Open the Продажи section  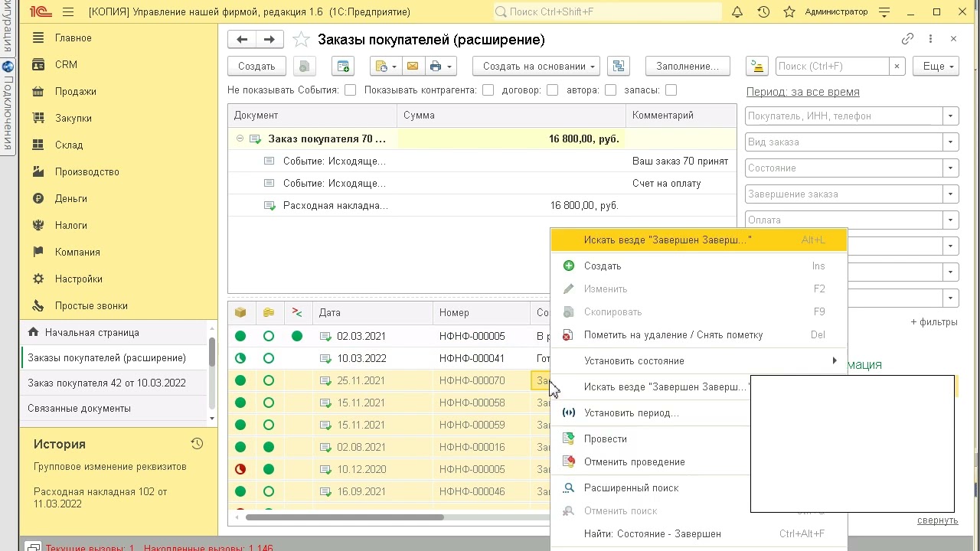[x=75, y=91]
